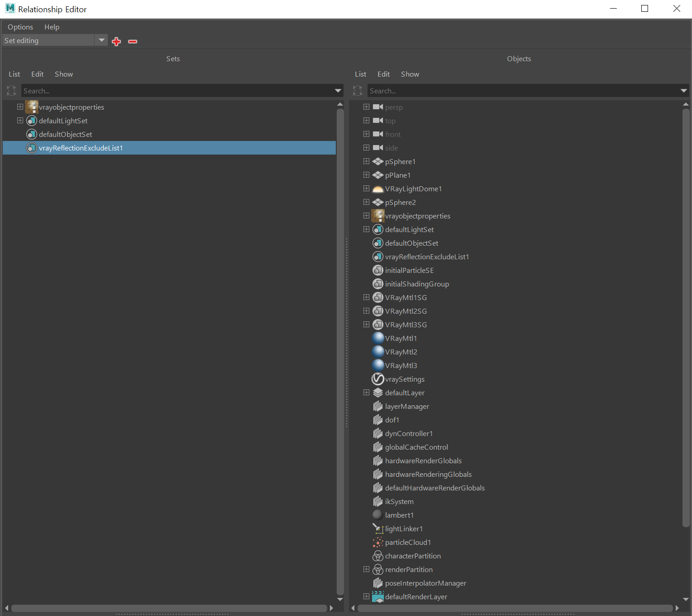Click the lambert1 grey sphere icon

(x=377, y=514)
